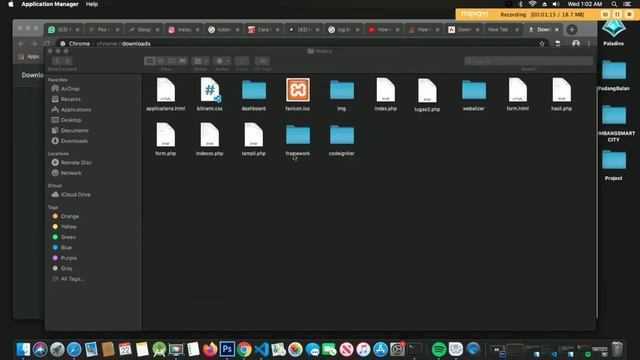640x360 pixels.
Task: Open the Application Manager menu
Action: click(50, 4)
